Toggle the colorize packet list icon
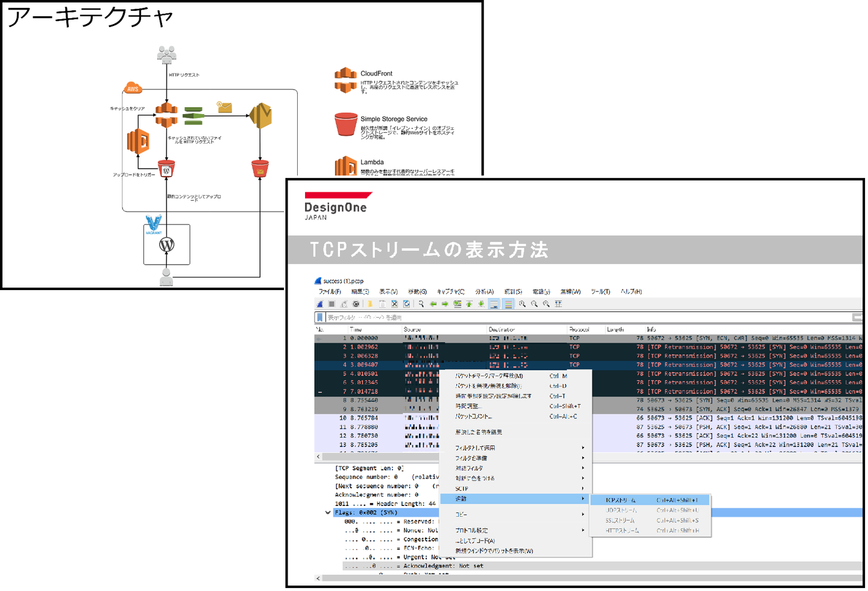 point(509,304)
